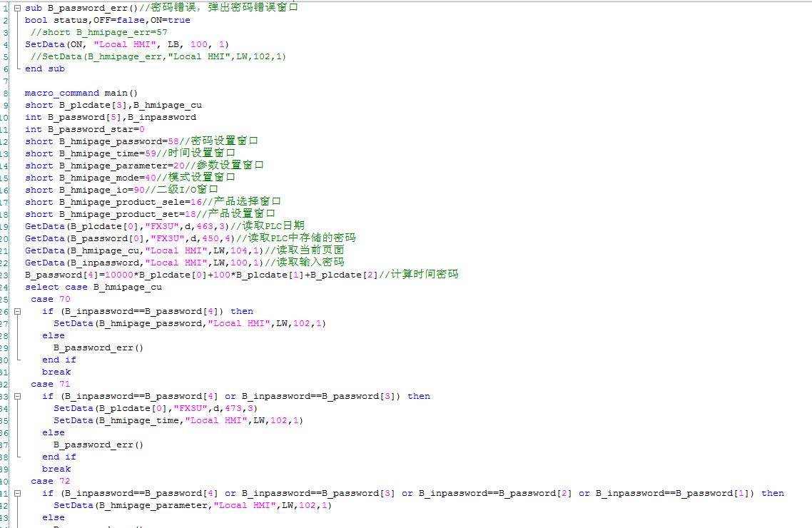Place cursor on the end sub line
Screen dimensions: 812x528
(44, 68)
